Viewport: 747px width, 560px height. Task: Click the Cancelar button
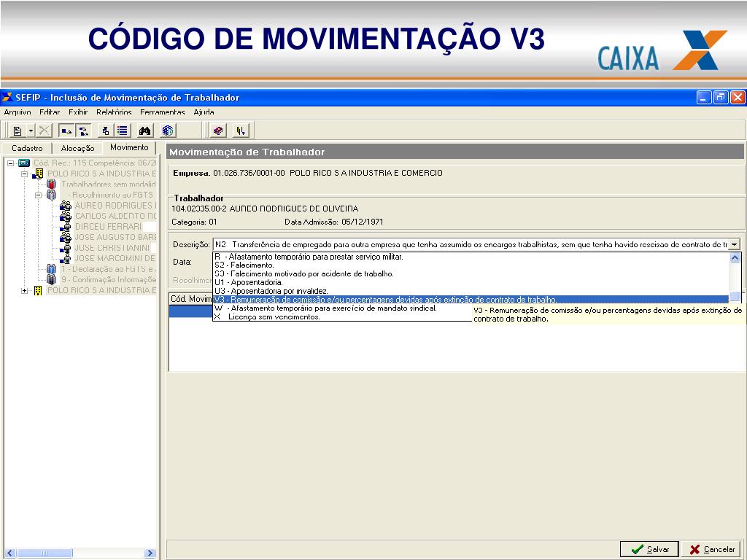[712, 550]
